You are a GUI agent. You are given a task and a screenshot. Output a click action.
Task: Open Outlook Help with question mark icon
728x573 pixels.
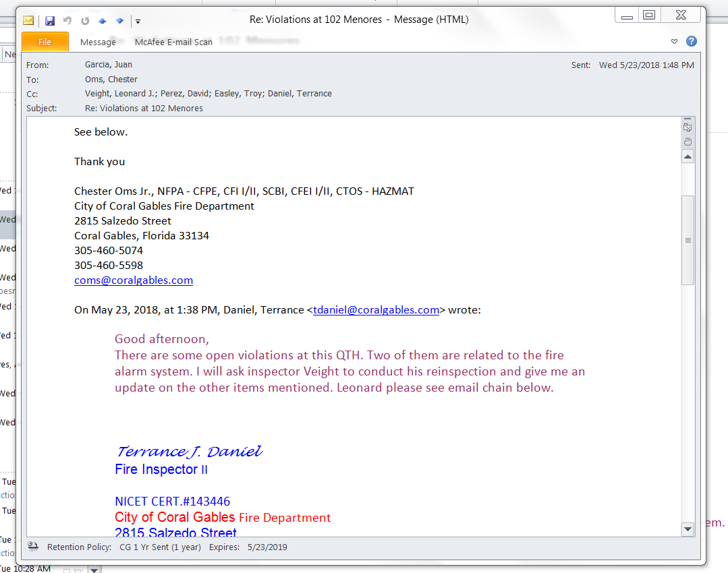(691, 41)
